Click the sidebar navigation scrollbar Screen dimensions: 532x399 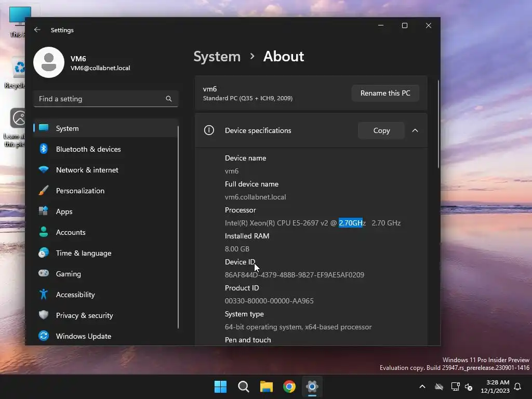pyautogui.click(x=178, y=228)
